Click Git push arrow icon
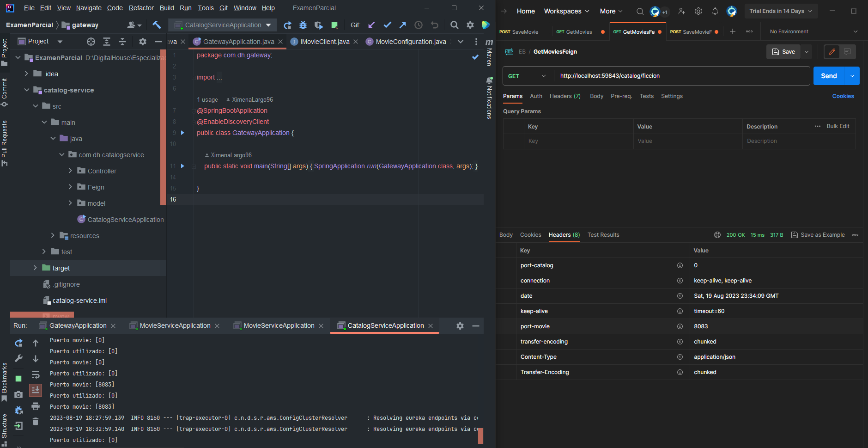This screenshot has height=448, width=868. (403, 25)
